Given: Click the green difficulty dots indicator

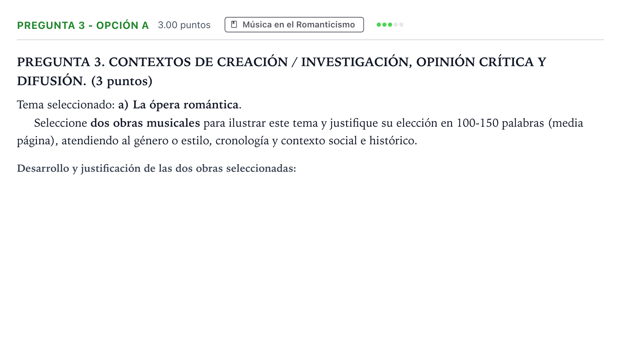Looking at the screenshot, I should [x=390, y=25].
